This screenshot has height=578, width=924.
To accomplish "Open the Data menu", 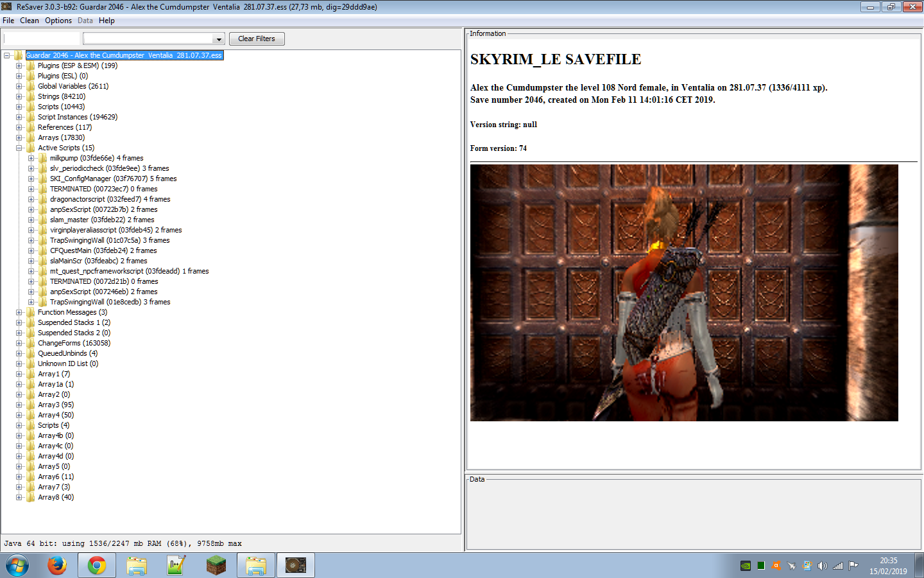I will coord(85,21).
